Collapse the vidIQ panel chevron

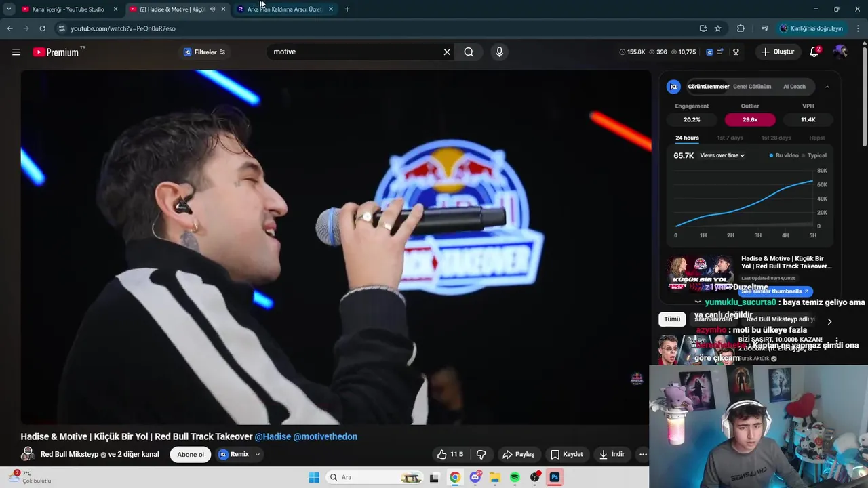point(827,87)
